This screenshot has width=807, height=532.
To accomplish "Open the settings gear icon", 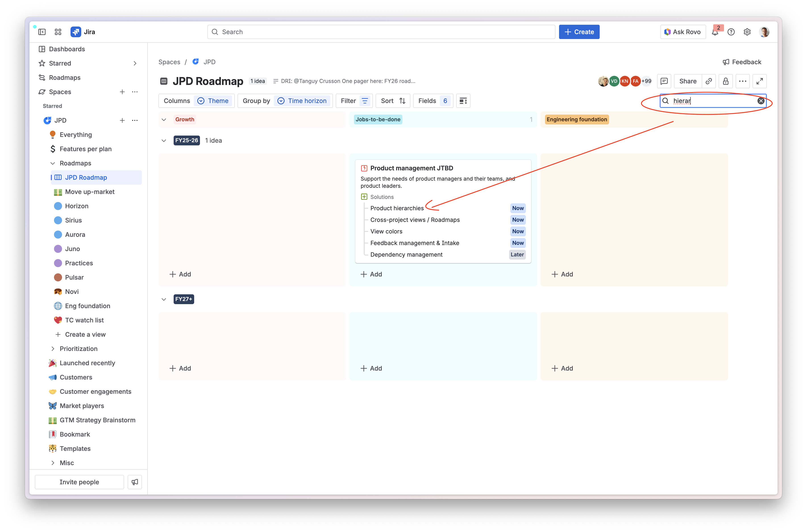I will click(747, 32).
